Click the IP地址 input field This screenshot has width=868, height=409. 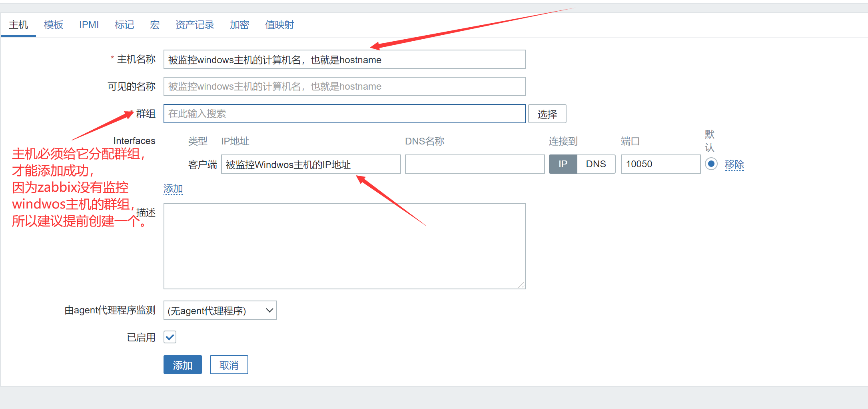coord(311,164)
